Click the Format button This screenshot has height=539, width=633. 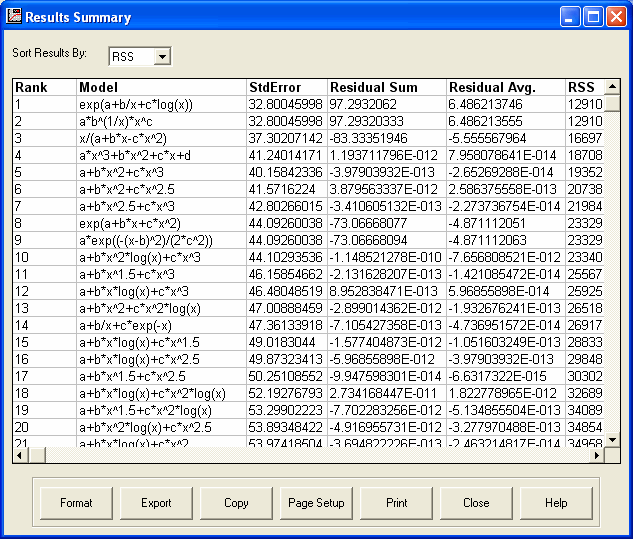click(76, 503)
